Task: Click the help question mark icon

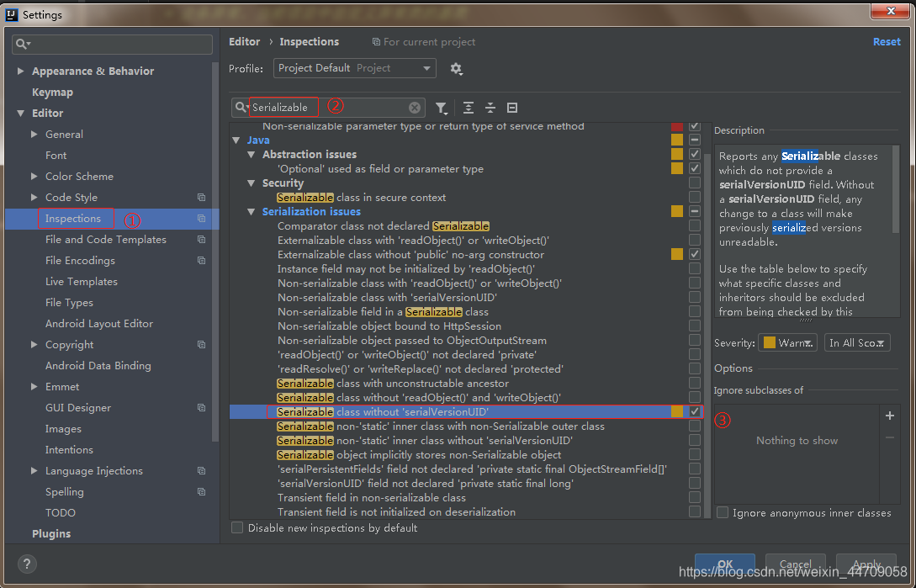Action: point(25,564)
